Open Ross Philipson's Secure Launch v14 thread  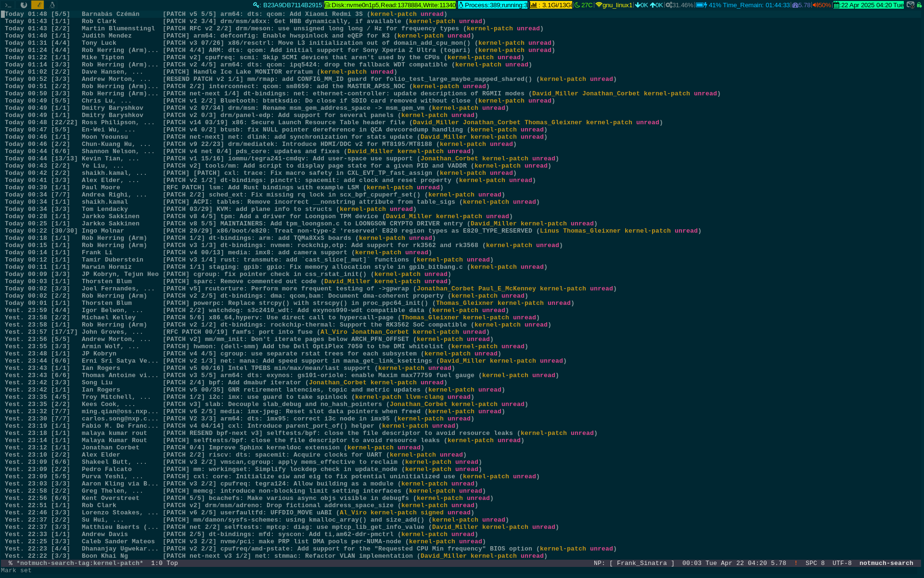[462, 122]
